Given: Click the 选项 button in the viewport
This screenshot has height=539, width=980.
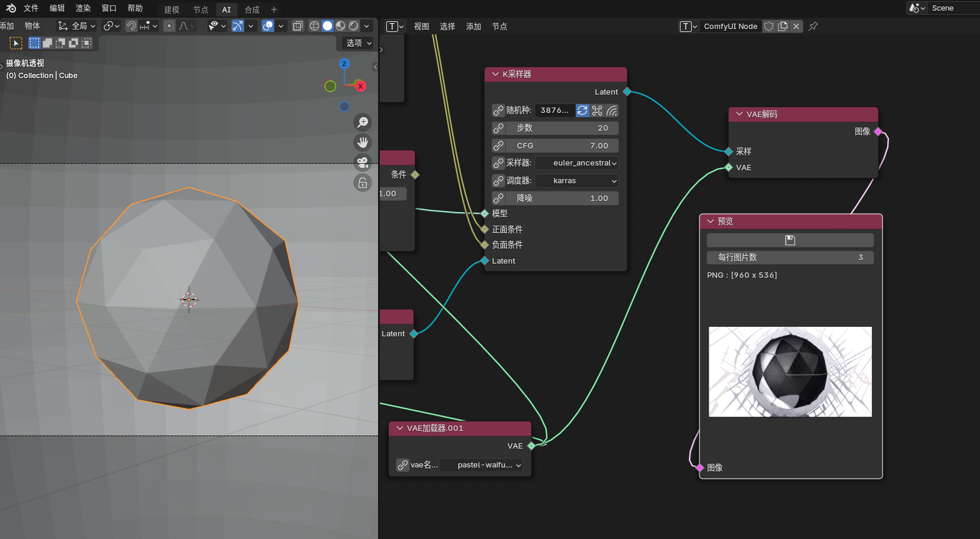Looking at the screenshot, I should click(359, 43).
